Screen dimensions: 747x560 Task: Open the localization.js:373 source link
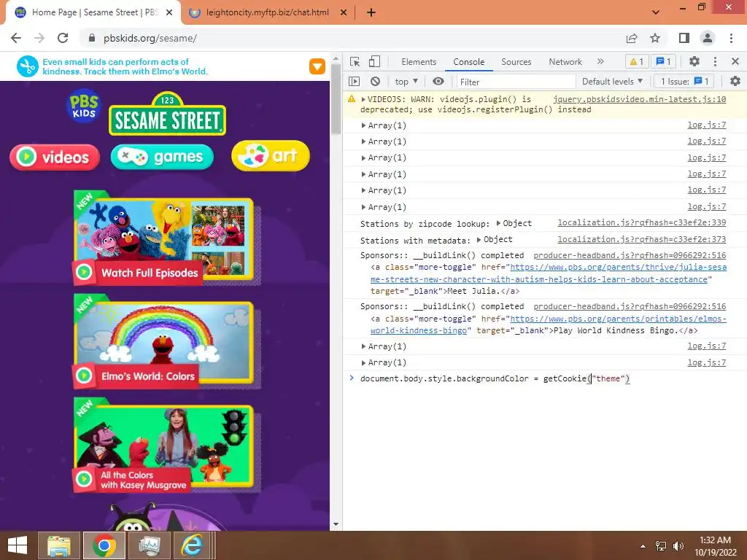pyautogui.click(x=642, y=239)
